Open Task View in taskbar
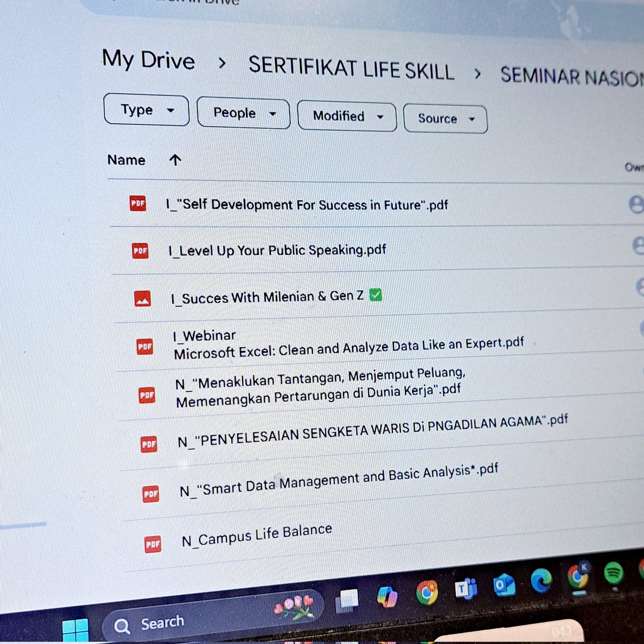Viewport: 644px width, 644px height. (347, 601)
